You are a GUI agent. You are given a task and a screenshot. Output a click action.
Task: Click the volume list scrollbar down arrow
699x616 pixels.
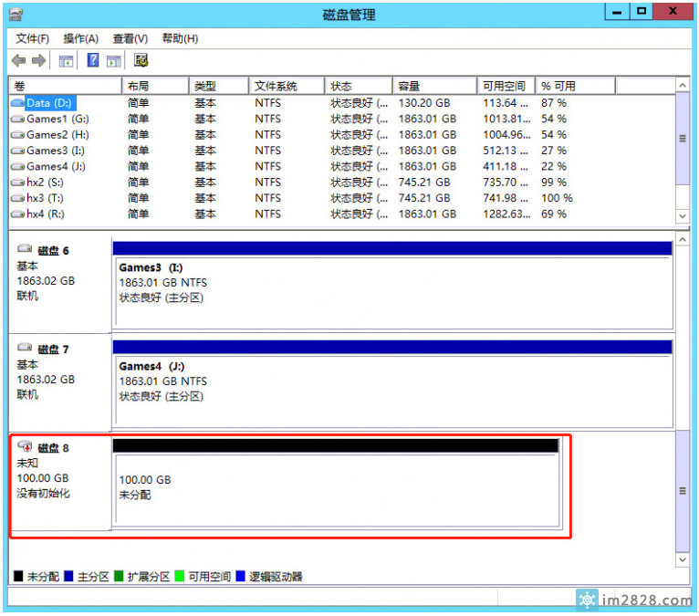tap(682, 215)
